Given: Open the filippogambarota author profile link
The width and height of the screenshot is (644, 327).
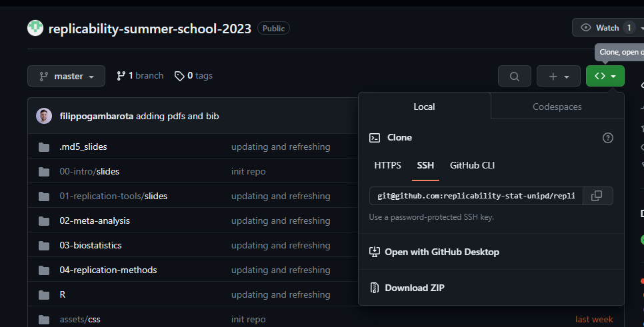Looking at the screenshot, I should (x=96, y=116).
